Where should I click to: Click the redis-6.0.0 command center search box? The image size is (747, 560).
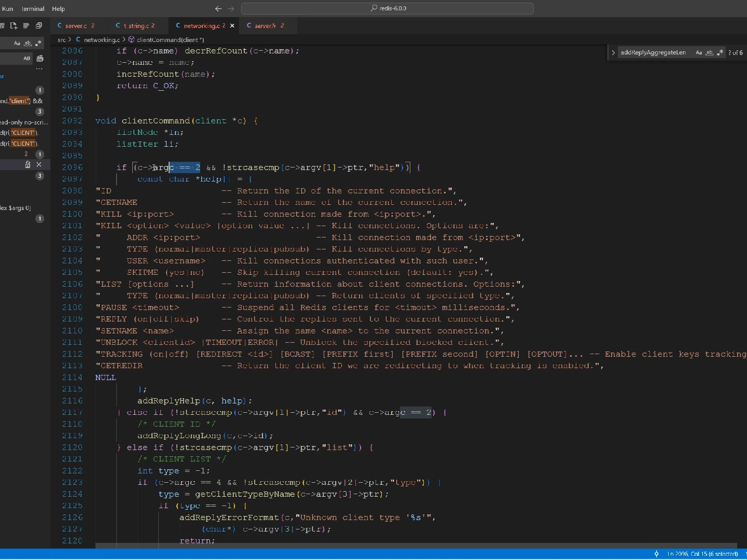click(388, 9)
